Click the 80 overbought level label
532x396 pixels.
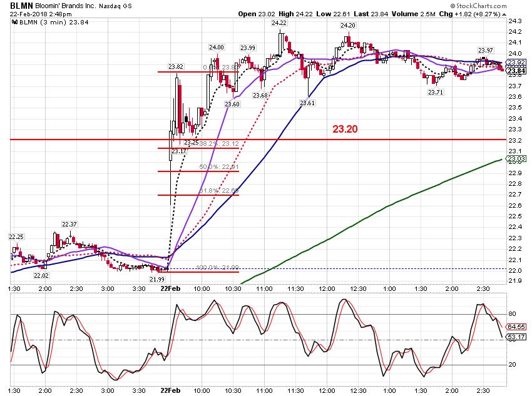[x=513, y=314]
